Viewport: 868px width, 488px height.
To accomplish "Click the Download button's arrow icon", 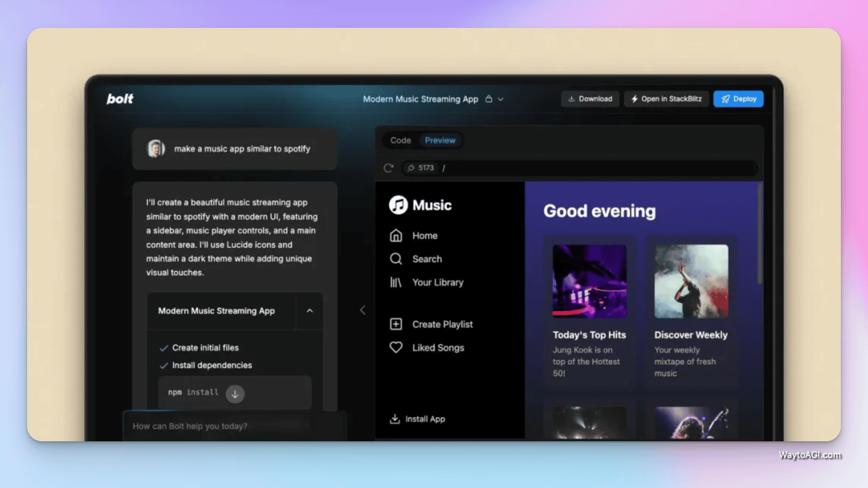I will click(571, 99).
